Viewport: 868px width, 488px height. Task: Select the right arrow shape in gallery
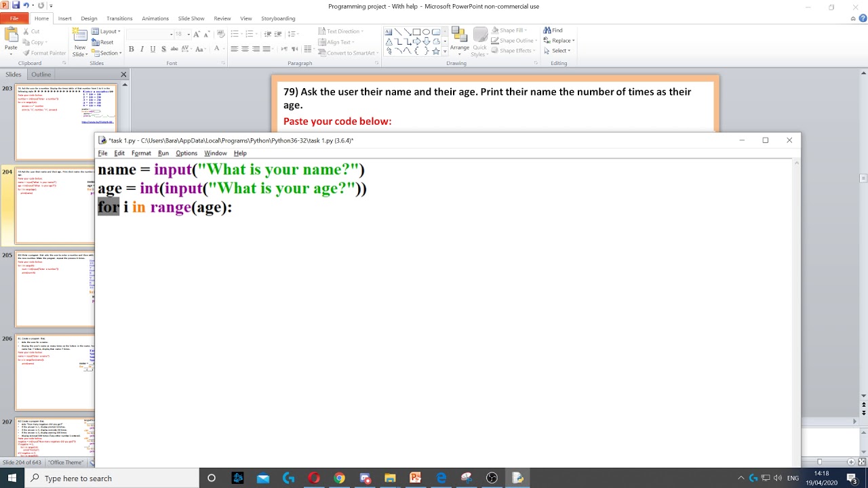click(416, 41)
